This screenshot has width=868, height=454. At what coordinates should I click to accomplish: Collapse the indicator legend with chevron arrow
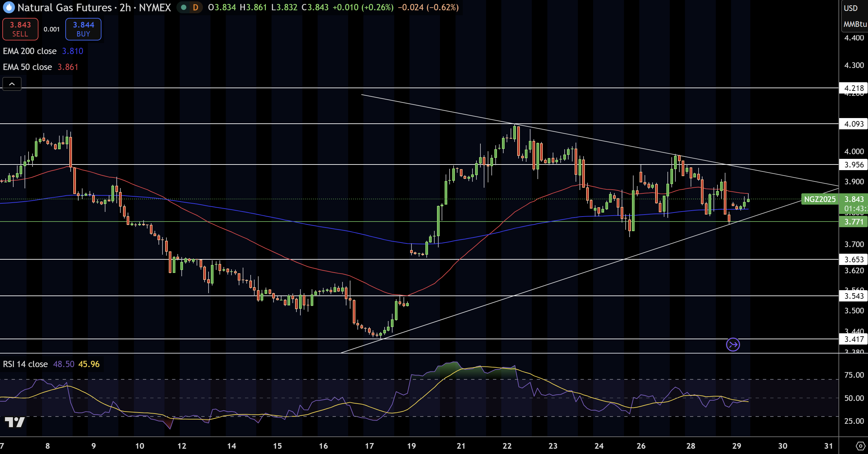click(x=12, y=84)
